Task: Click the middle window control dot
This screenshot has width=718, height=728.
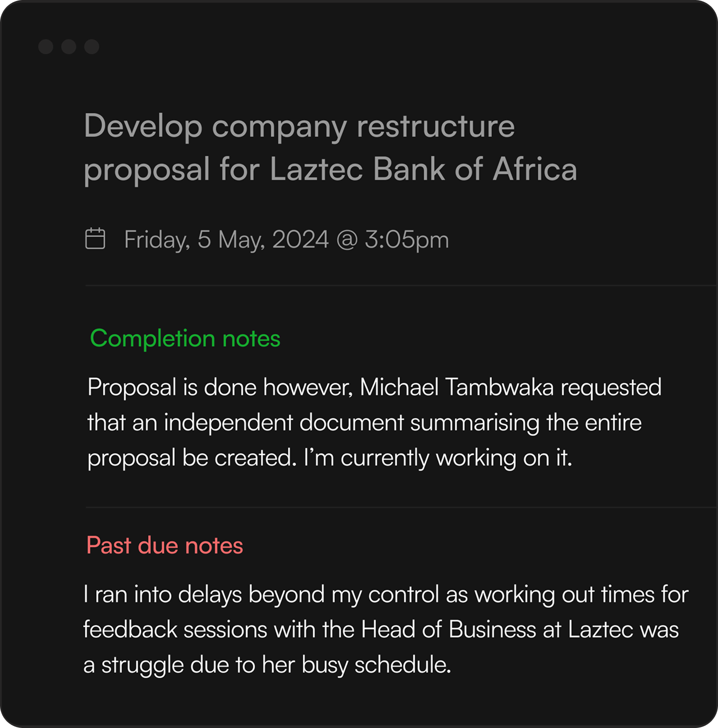Action: 69,47
